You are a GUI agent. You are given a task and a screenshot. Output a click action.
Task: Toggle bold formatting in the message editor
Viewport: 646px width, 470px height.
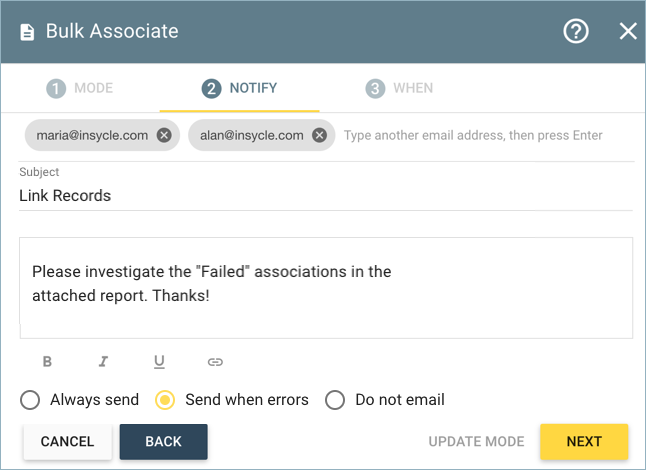point(47,362)
